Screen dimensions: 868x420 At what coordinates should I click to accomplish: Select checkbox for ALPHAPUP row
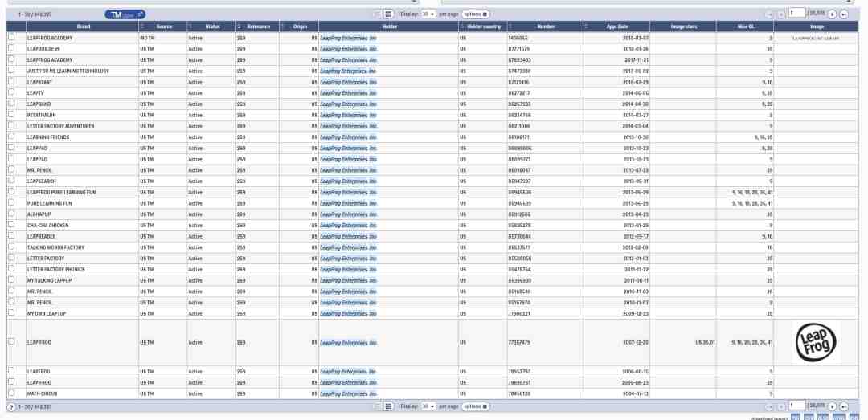(11, 214)
